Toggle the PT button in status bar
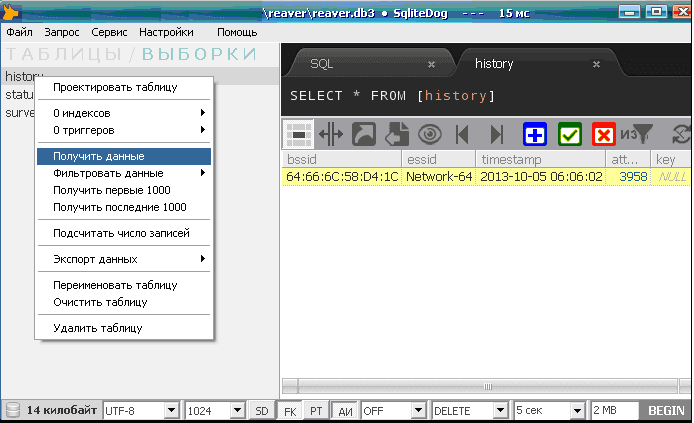 (x=316, y=411)
